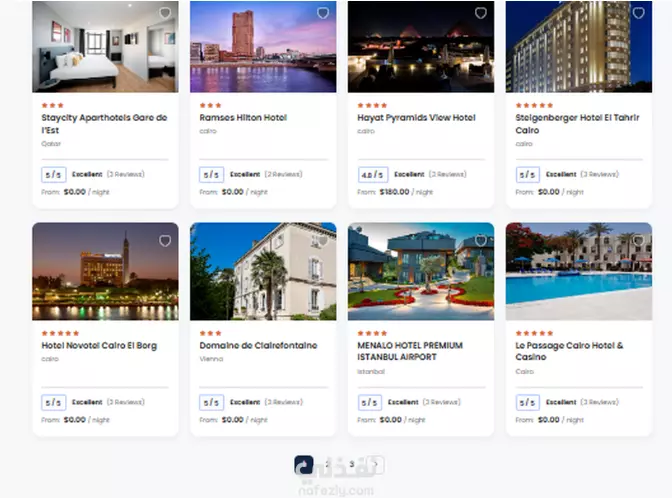Image resolution: width=672 pixels, height=498 pixels.
Task: Click the $0.00 price on Ramses Hilton Hotel
Action: click(x=233, y=192)
